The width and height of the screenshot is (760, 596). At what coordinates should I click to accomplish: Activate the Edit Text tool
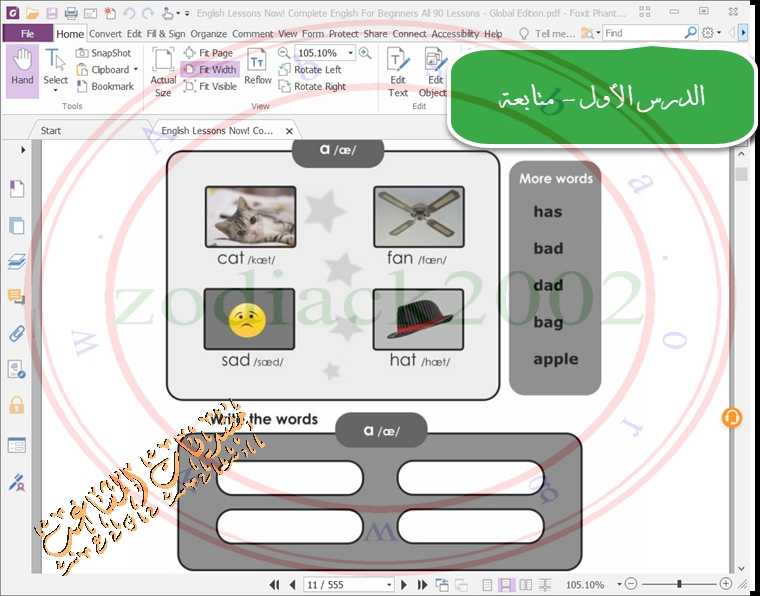(398, 72)
